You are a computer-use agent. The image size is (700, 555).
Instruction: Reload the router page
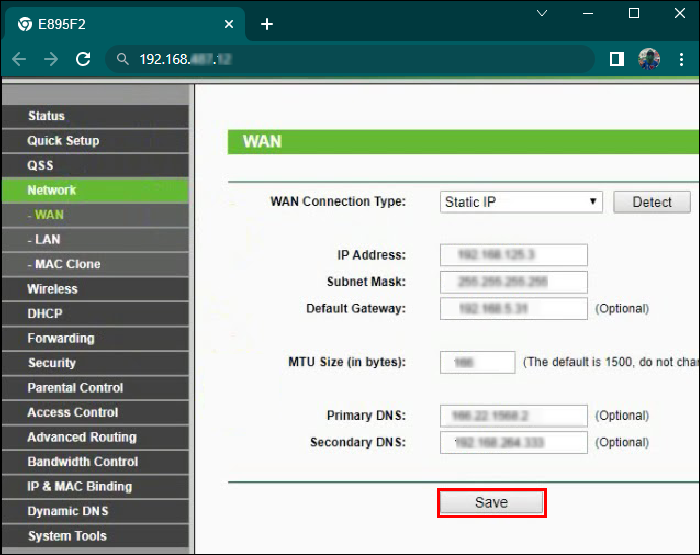(83, 59)
